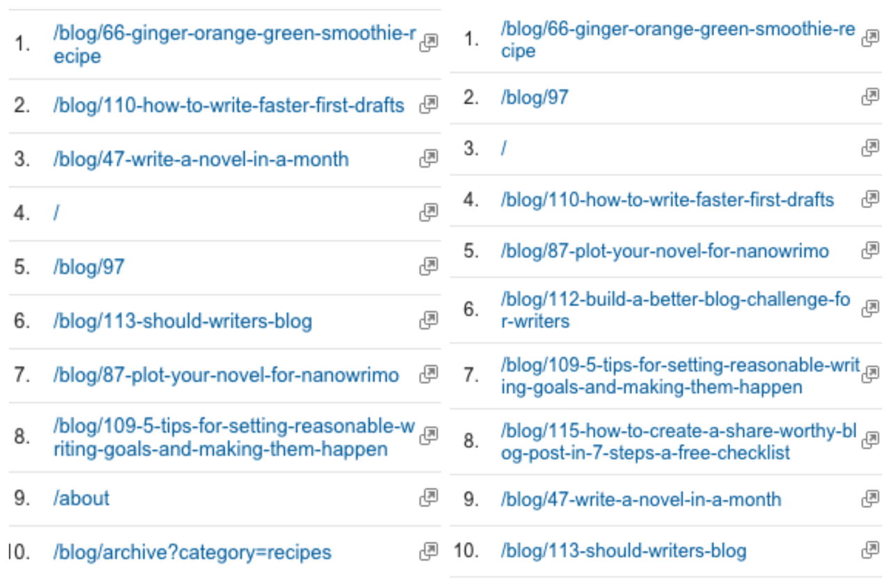
Task: Click left list root slash link in row 4
Action: coord(56,214)
